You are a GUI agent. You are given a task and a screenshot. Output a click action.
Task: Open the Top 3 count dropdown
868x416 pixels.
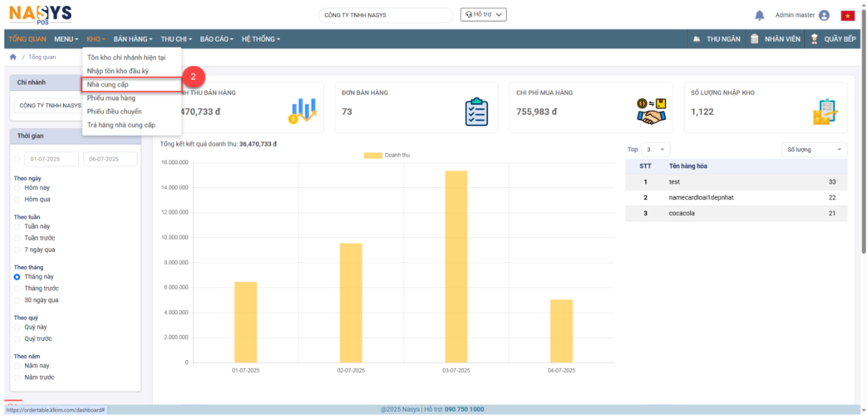point(655,149)
